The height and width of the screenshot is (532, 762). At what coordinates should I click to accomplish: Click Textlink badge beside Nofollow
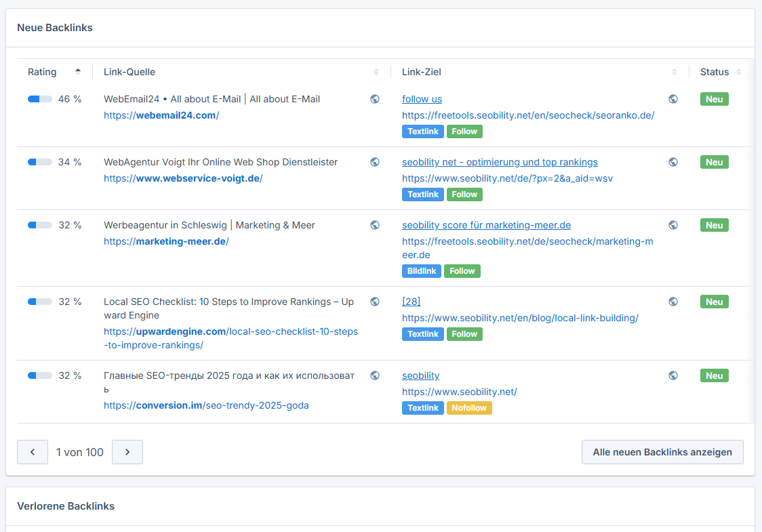pyautogui.click(x=423, y=408)
